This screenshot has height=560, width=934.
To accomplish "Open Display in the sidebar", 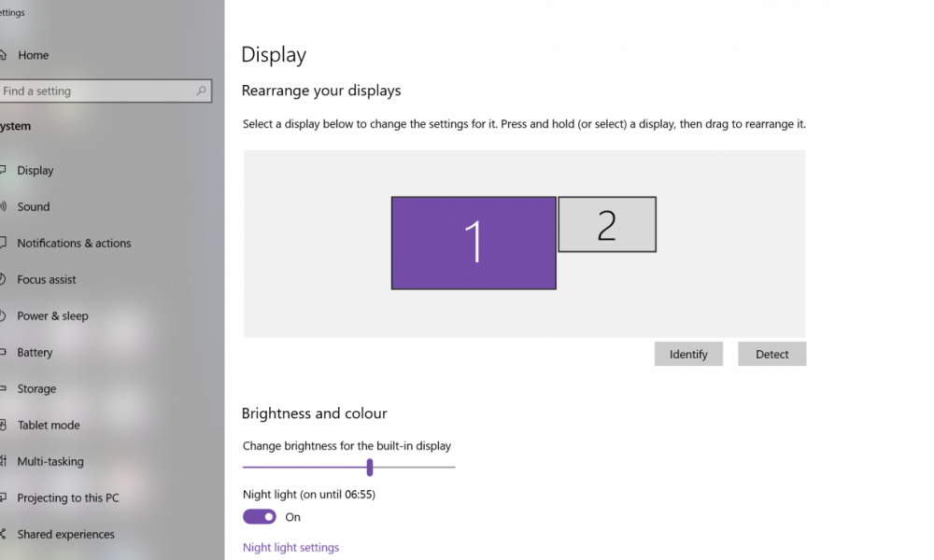I will 35,170.
